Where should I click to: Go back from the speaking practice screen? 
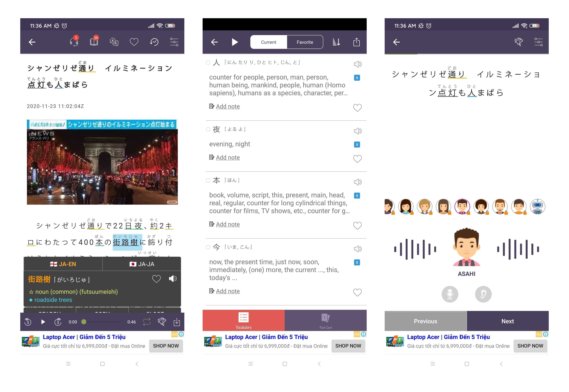[x=396, y=42]
